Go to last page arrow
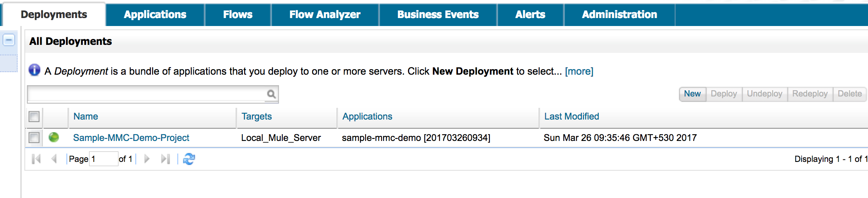The width and height of the screenshot is (868, 198). [x=166, y=159]
